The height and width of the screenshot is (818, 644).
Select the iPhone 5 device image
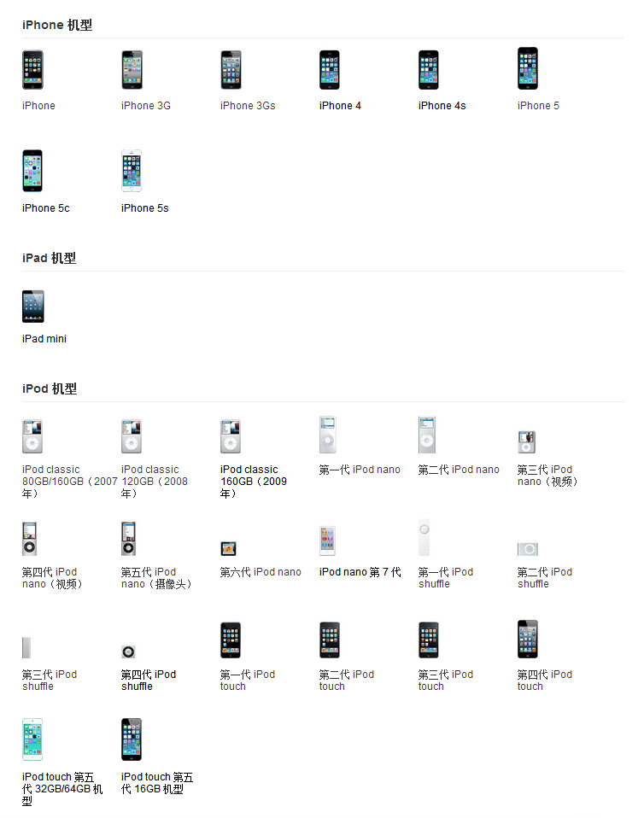528,68
